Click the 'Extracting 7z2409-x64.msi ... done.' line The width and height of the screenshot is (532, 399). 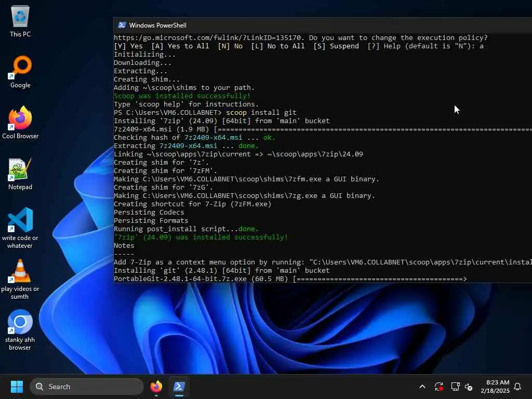point(186,146)
